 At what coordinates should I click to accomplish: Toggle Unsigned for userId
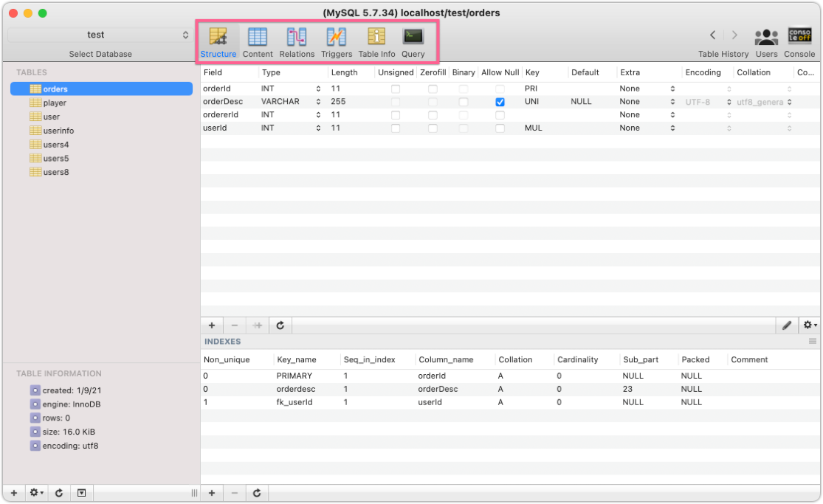coord(396,128)
